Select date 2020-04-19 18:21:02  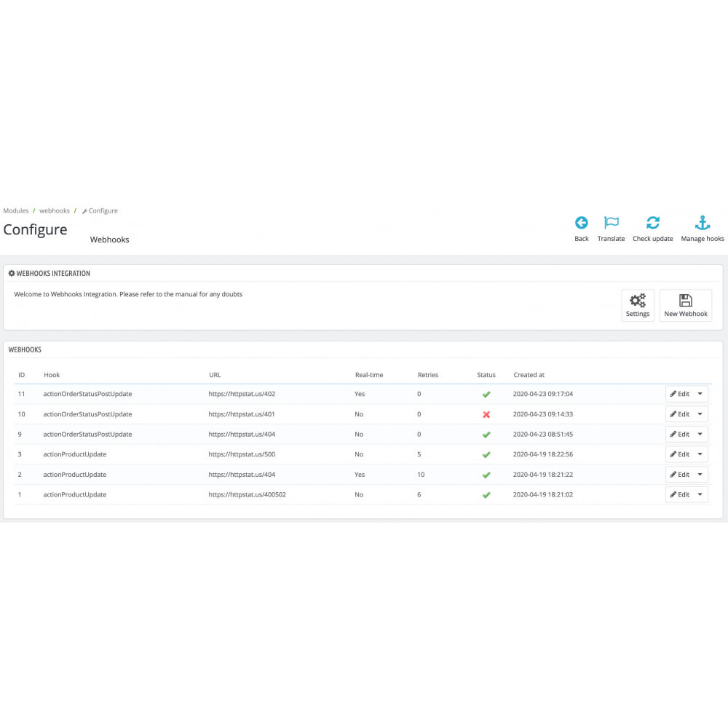click(x=543, y=494)
